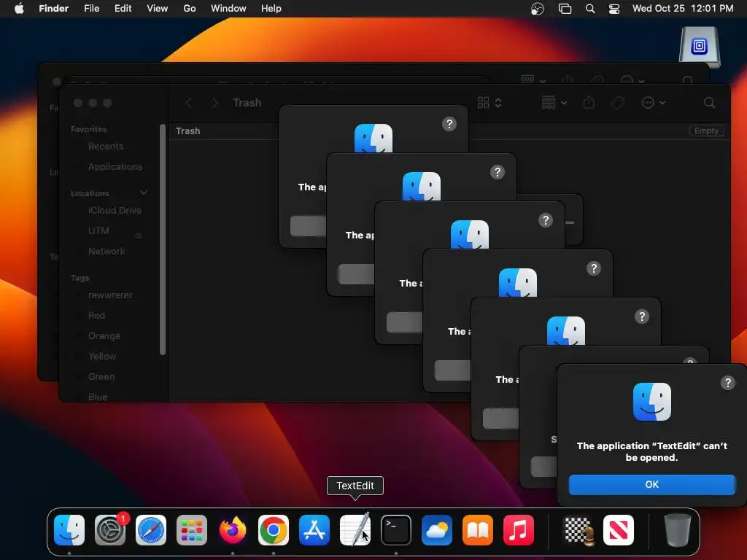Open the News app in the Dock
747x560 pixels.
(x=619, y=530)
